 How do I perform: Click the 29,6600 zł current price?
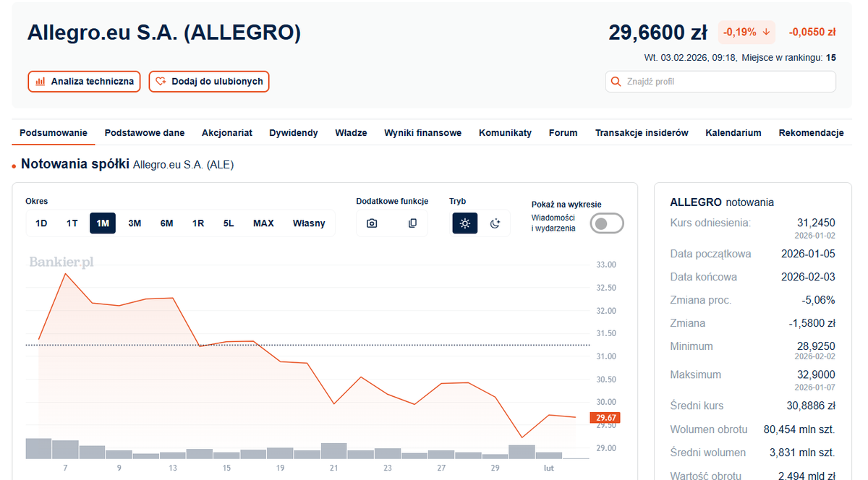coord(658,33)
